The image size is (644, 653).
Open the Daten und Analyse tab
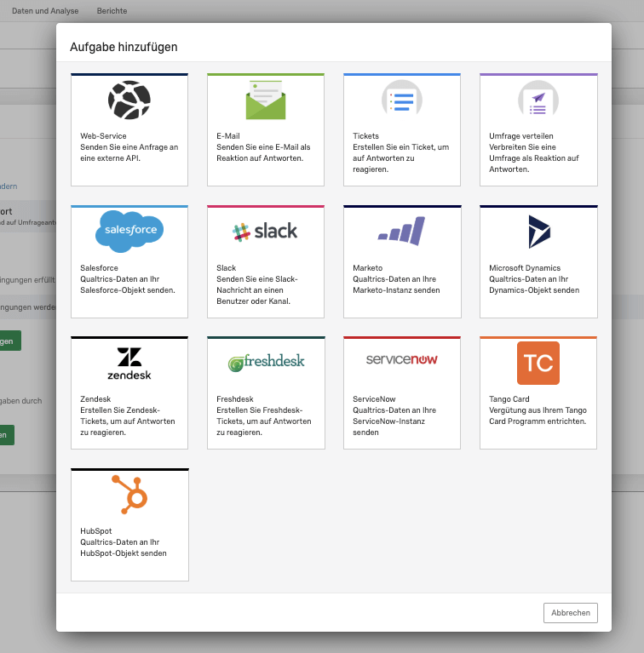click(x=45, y=11)
